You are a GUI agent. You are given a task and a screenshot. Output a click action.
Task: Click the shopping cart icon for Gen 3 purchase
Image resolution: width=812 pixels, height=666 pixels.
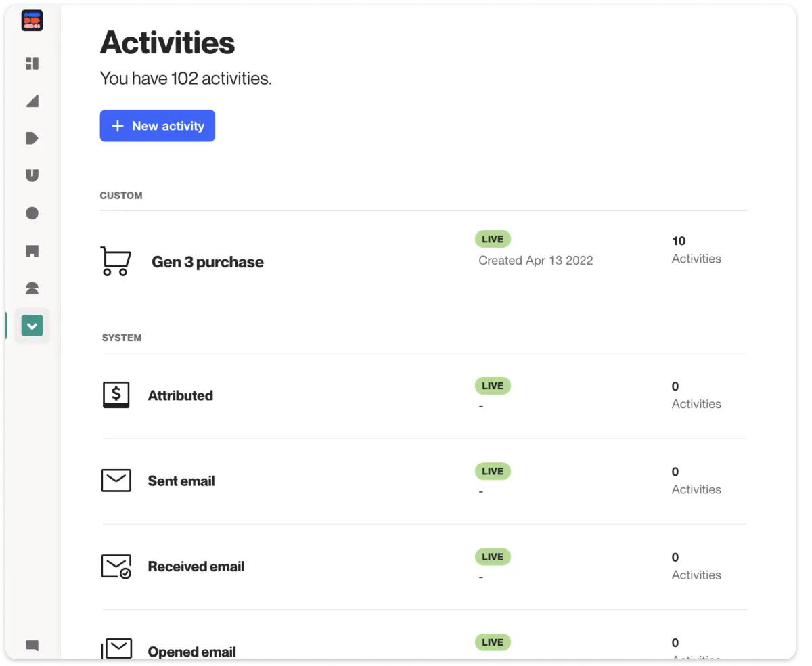pos(114,261)
